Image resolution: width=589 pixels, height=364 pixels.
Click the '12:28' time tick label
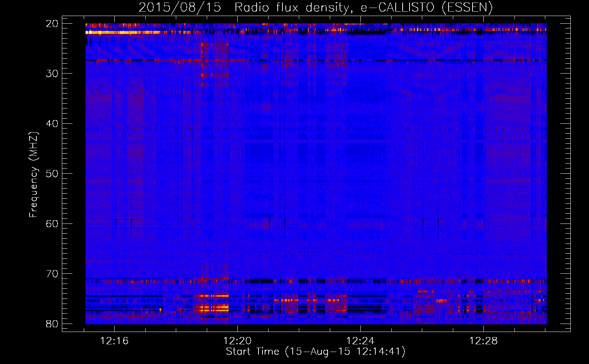click(x=483, y=341)
